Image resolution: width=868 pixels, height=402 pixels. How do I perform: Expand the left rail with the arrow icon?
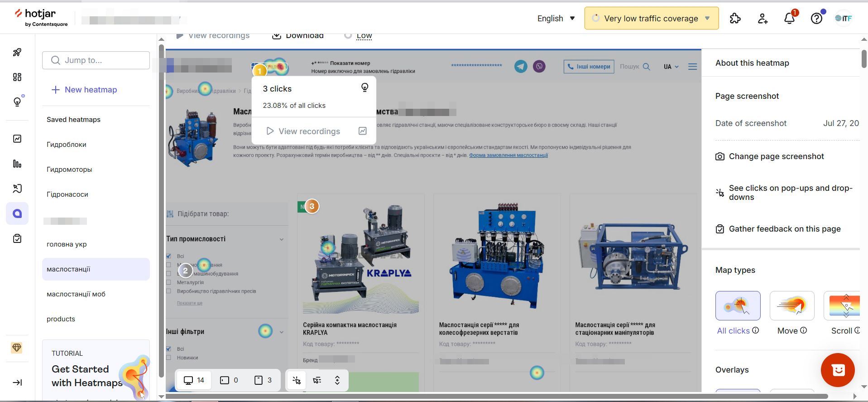click(x=17, y=383)
